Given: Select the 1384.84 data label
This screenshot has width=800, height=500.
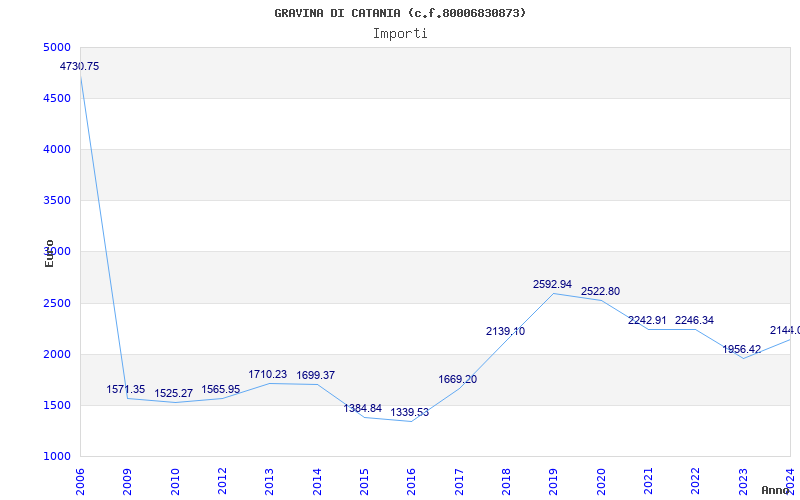Looking at the screenshot, I should [x=362, y=408].
